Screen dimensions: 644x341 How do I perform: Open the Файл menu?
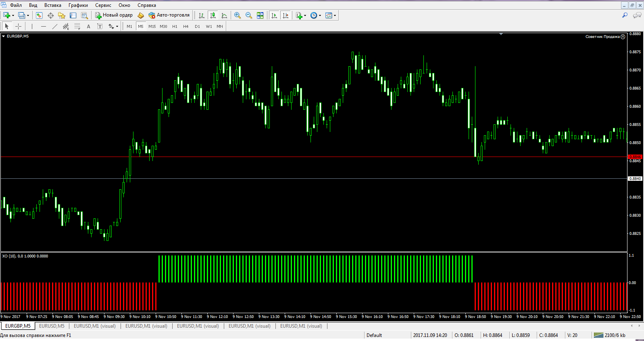coord(16,5)
